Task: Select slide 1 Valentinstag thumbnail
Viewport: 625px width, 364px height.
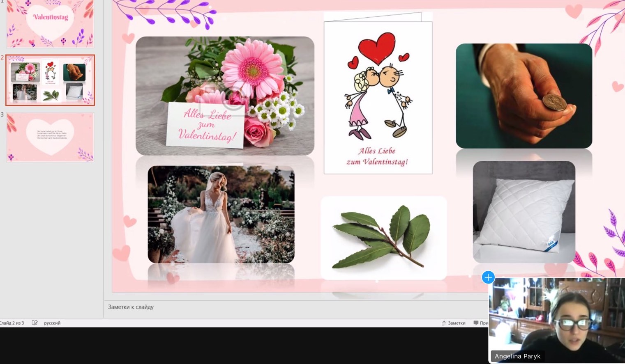Action: coord(50,23)
